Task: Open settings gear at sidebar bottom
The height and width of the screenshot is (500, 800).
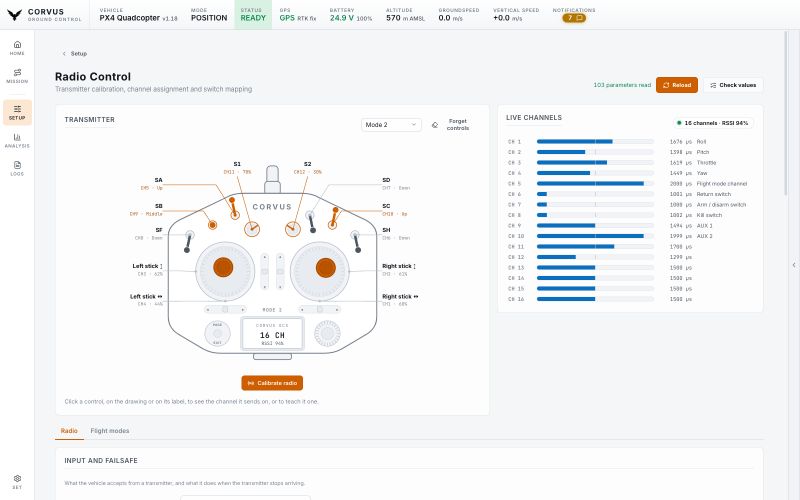Action: point(17,481)
